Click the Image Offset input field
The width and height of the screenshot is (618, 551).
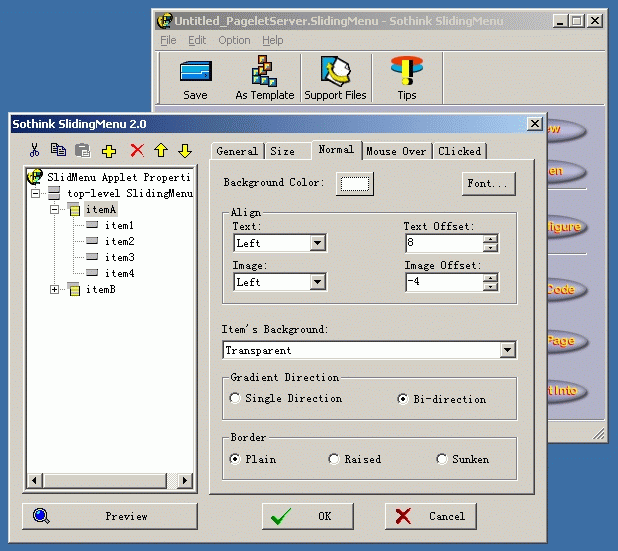click(444, 282)
